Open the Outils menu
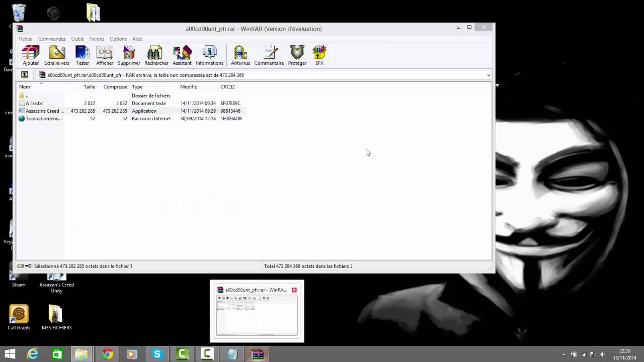Screen dimensions: 644x362 pos(77,39)
